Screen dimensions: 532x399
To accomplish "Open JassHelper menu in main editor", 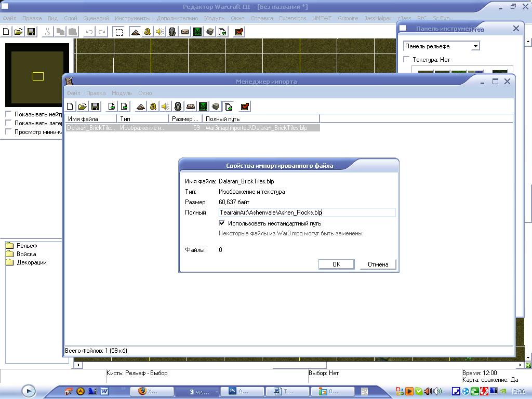I will [378, 18].
